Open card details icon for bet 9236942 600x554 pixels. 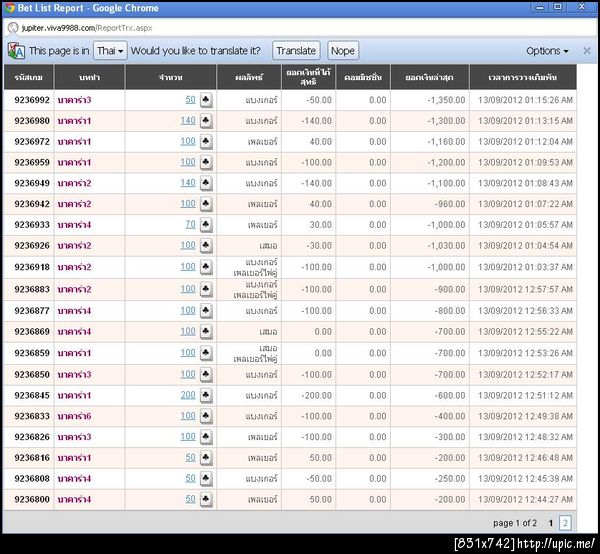pos(206,204)
